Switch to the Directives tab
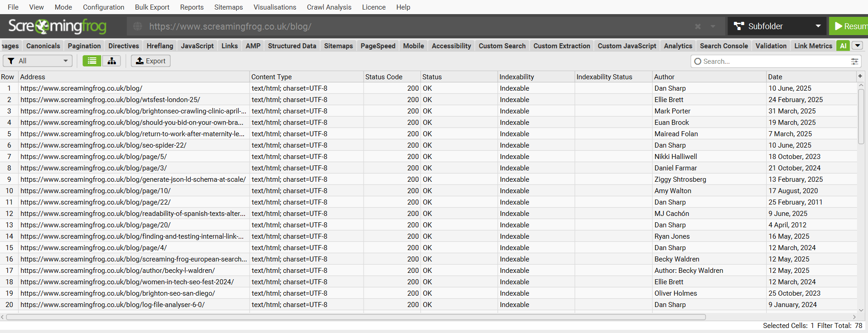The height and width of the screenshot is (333, 868). click(x=124, y=46)
